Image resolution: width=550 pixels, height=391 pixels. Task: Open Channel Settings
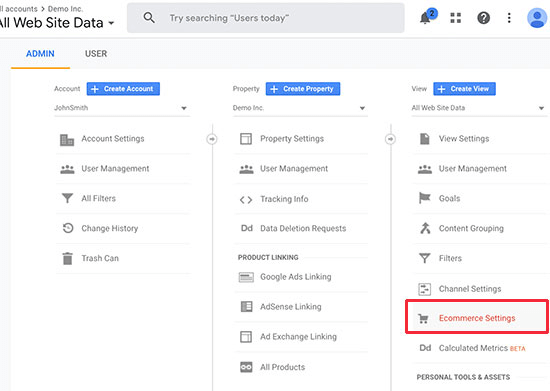click(x=470, y=289)
